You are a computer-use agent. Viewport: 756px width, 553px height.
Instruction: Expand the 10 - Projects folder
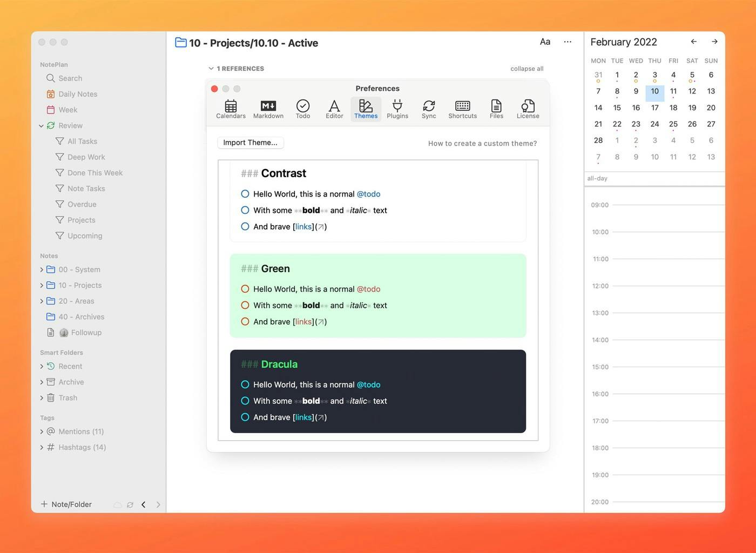[x=42, y=285]
